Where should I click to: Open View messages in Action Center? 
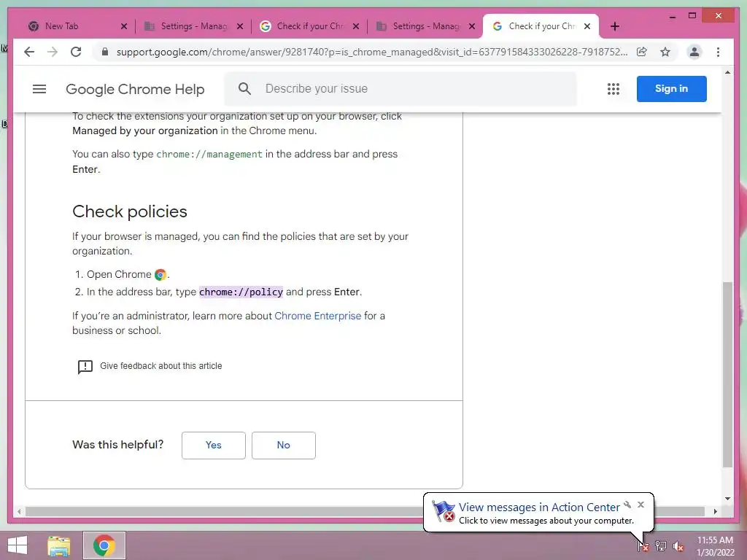coord(539,507)
